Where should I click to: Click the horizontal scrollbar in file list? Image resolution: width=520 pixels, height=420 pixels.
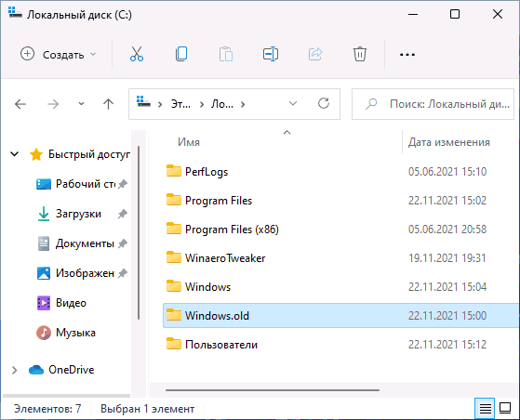(x=273, y=390)
